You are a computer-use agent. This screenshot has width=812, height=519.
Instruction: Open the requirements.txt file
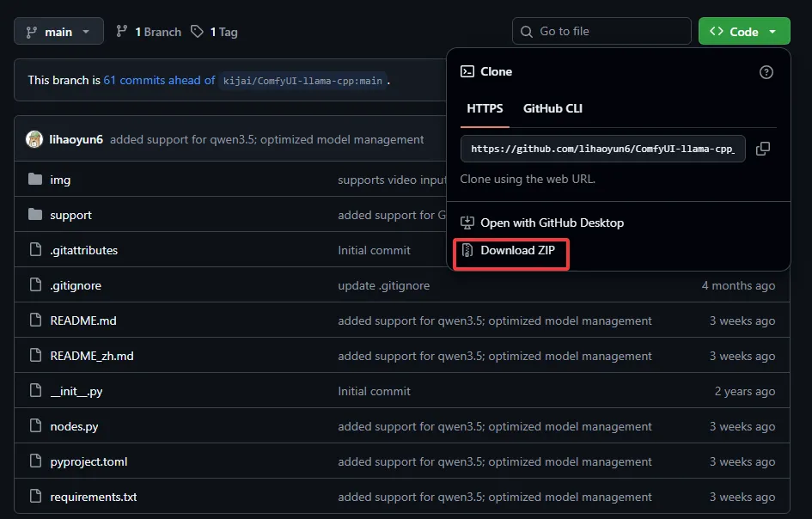pyautogui.click(x=93, y=497)
